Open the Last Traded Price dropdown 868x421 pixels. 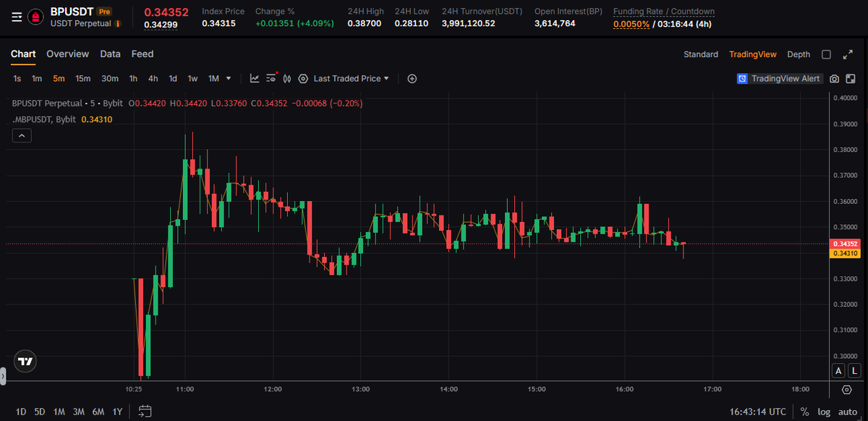[x=351, y=79]
